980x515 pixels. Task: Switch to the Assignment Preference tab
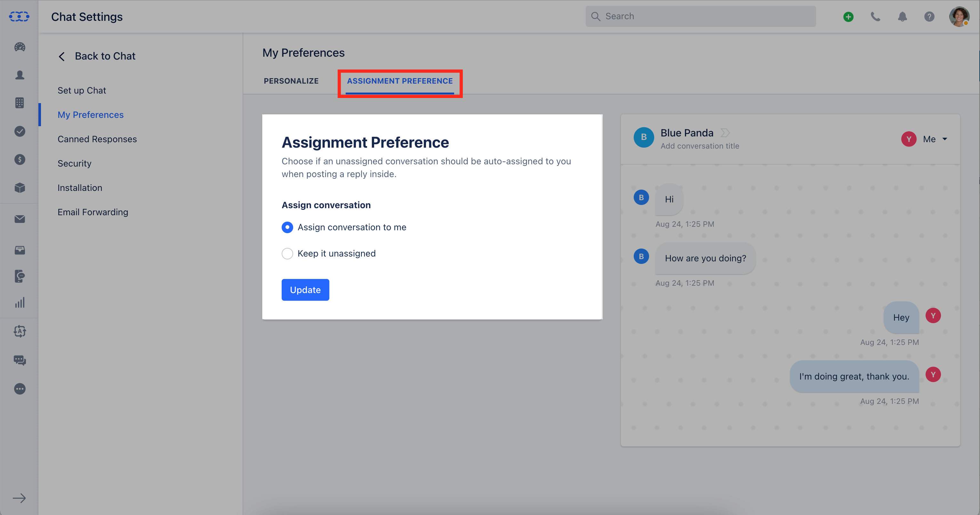click(400, 81)
